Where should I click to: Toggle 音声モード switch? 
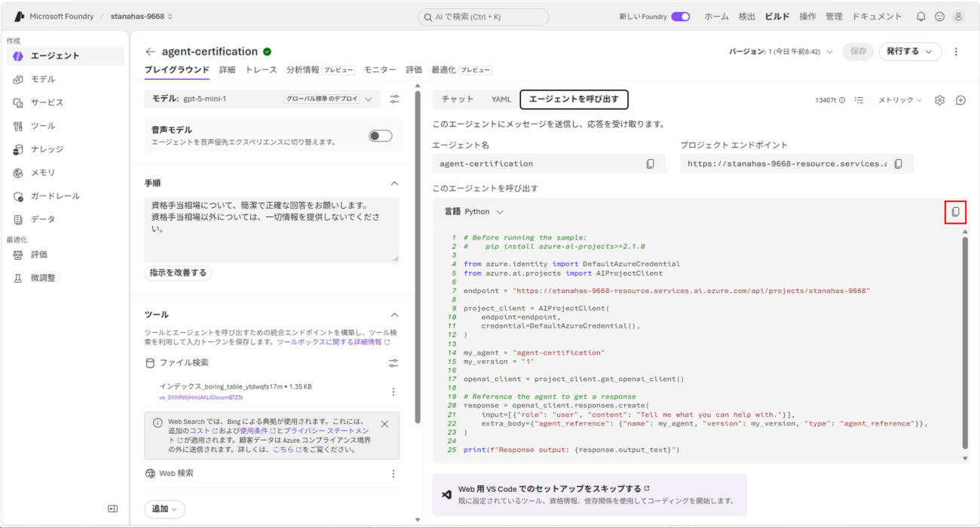tap(380, 136)
